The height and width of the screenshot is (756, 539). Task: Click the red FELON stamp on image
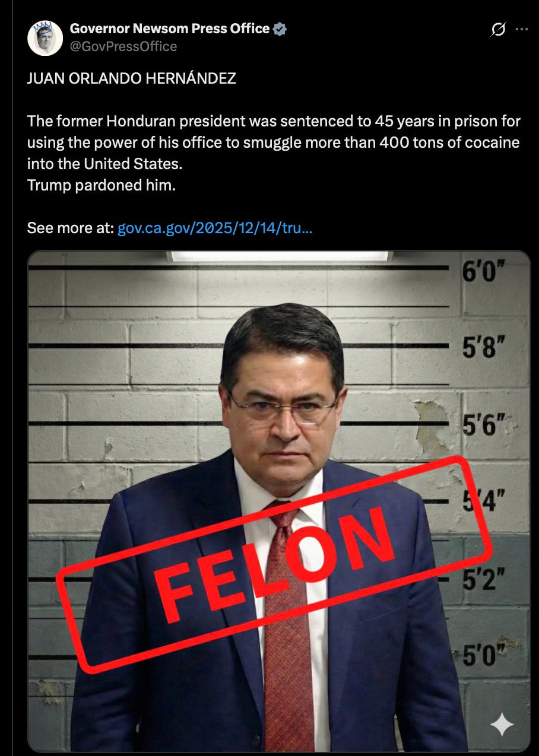tap(275, 564)
